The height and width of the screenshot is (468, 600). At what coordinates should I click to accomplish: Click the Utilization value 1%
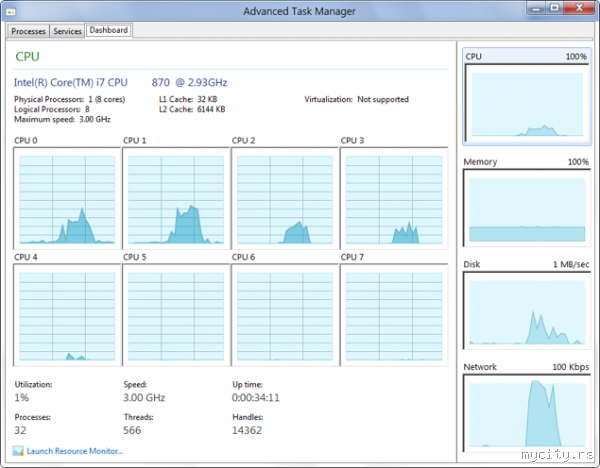tap(22, 398)
